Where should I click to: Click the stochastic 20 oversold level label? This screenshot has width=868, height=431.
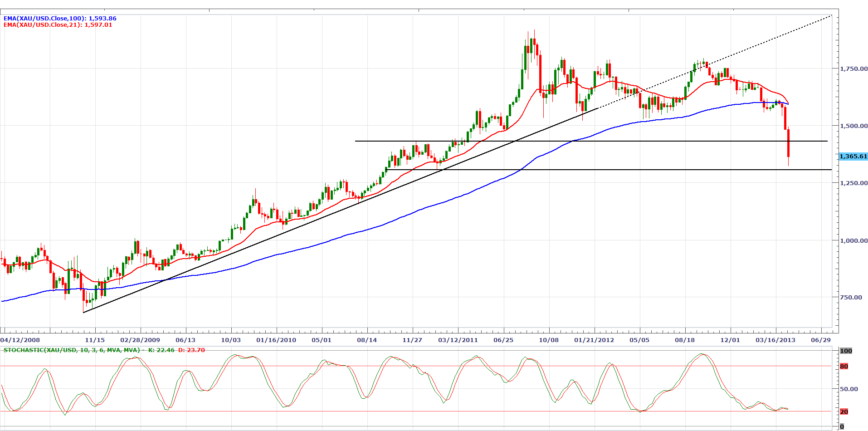click(844, 412)
